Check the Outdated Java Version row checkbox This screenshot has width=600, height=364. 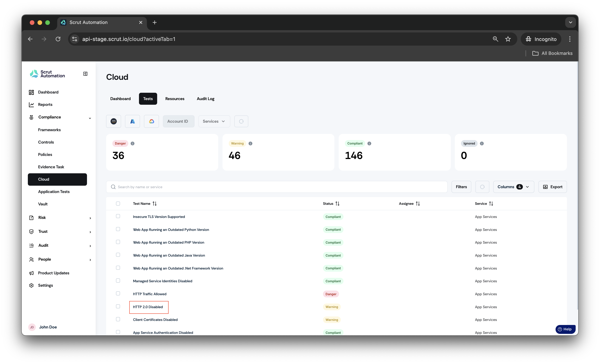[x=118, y=255]
